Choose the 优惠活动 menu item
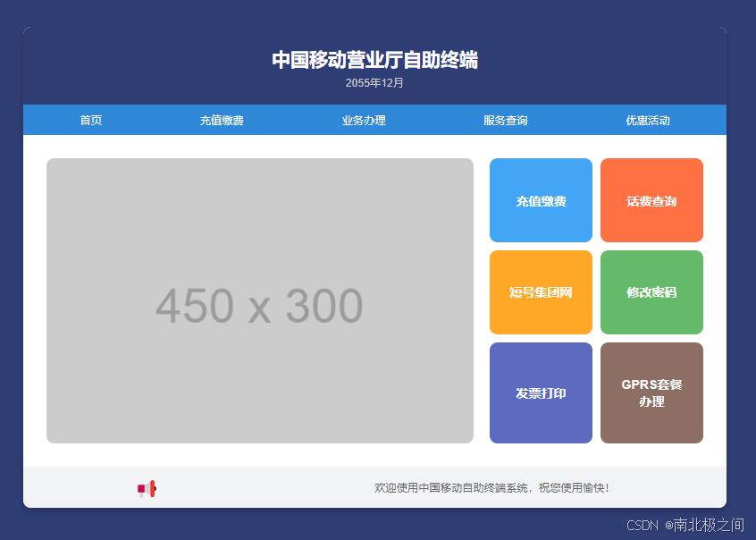Image resolution: width=756 pixels, height=540 pixels. click(x=648, y=120)
